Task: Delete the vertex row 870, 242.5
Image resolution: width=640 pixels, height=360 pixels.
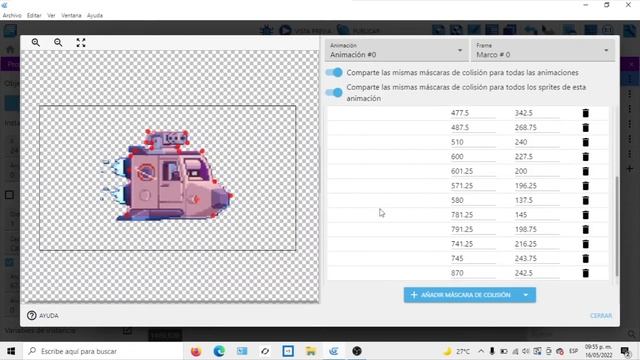Action: coord(585,273)
